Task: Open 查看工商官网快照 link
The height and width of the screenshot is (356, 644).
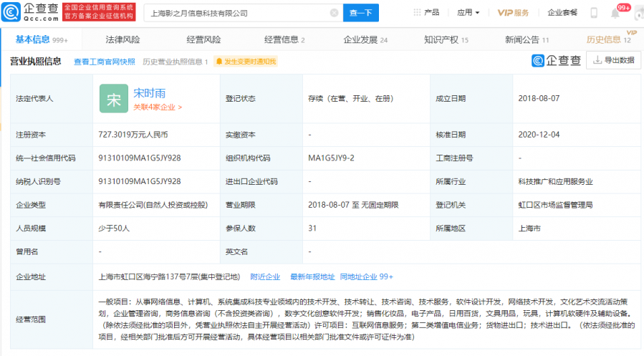Action: coord(105,62)
